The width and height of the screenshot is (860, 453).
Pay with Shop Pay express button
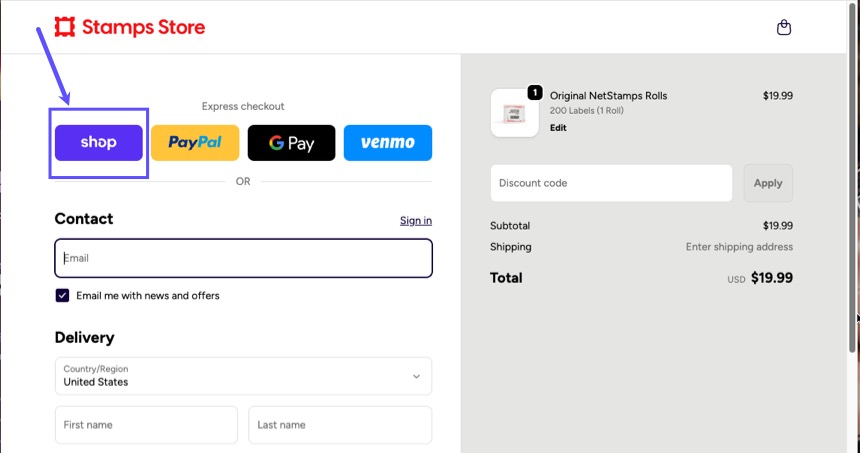click(99, 143)
